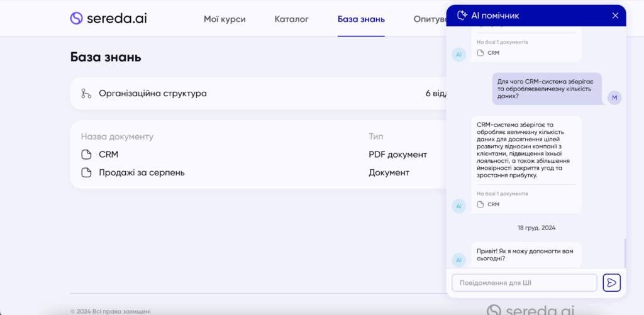Click the Продажі за серпень file icon
This screenshot has height=315, width=644.
pos(86,172)
